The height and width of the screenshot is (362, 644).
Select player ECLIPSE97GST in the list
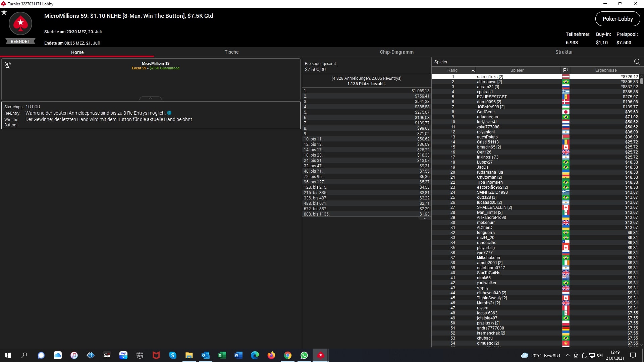pyautogui.click(x=535, y=97)
